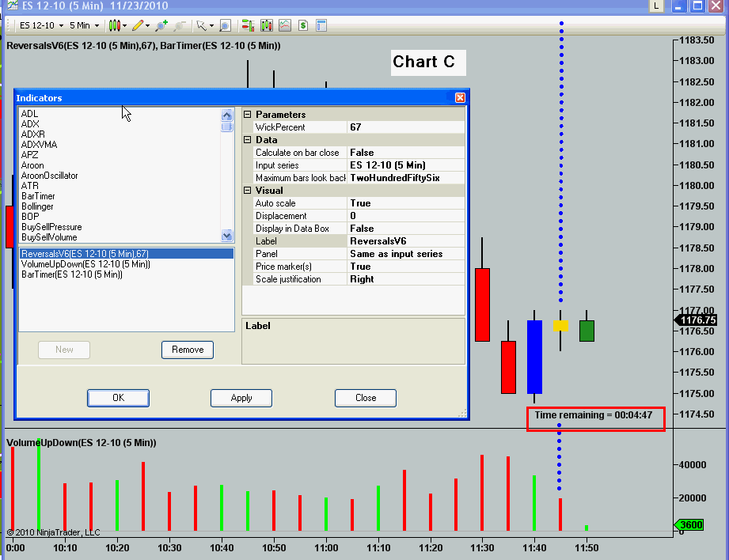The width and height of the screenshot is (729, 560).
Task: Open the chart style dropdown arrow
Action: click(124, 26)
